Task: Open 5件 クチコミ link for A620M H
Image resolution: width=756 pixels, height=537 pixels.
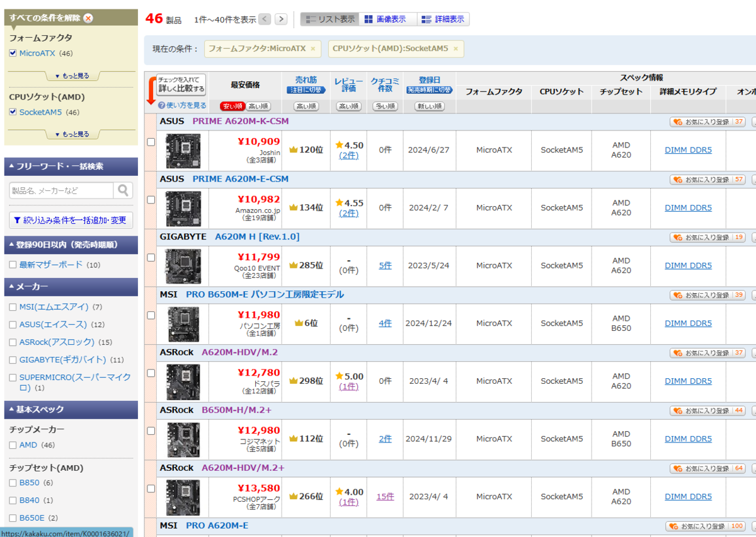Action: point(385,265)
